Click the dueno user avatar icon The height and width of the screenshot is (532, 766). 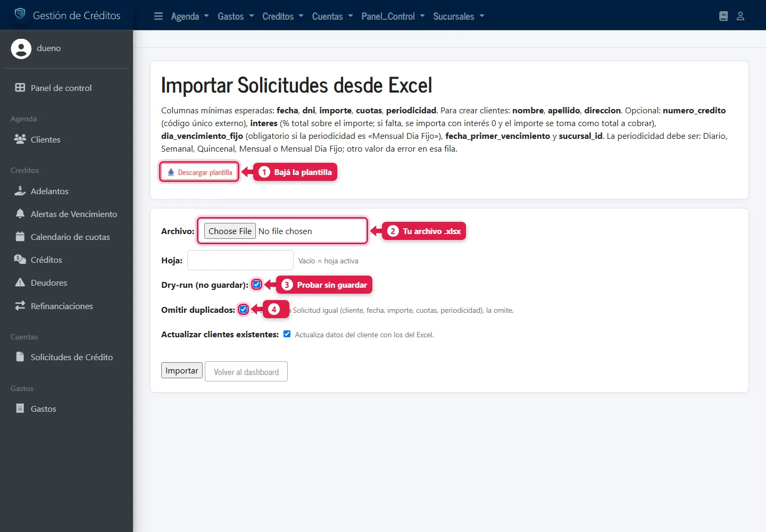pos(21,48)
